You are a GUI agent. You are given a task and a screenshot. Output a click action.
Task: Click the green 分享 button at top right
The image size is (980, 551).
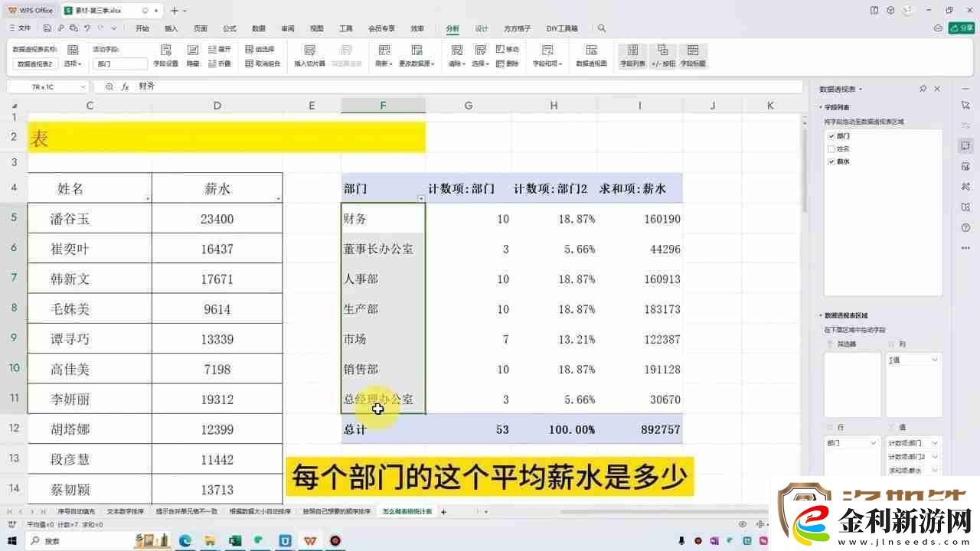point(960,28)
